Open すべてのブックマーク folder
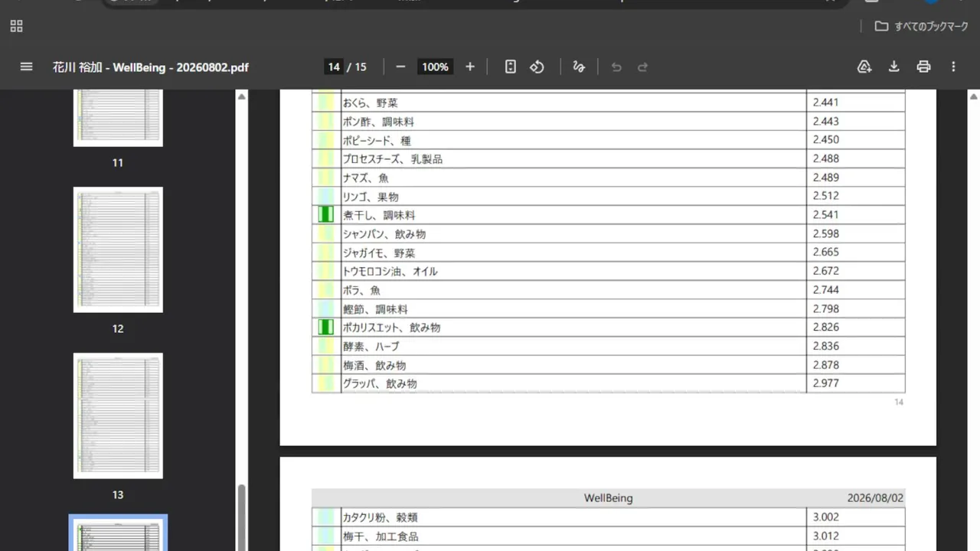 click(922, 26)
